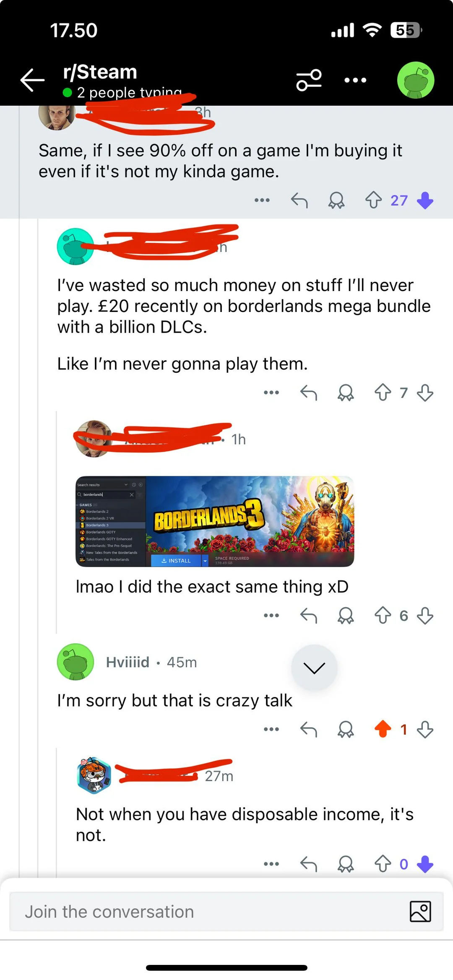Jump to next comment with chevron button
The height and width of the screenshot is (980, 453).
tap(314, 668)
